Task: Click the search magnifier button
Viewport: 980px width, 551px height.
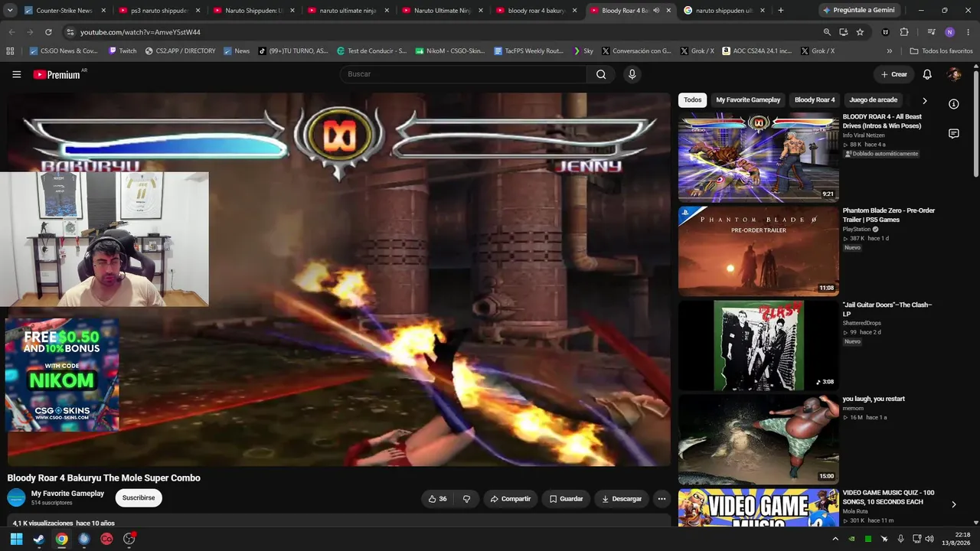Action: point(601,74)
